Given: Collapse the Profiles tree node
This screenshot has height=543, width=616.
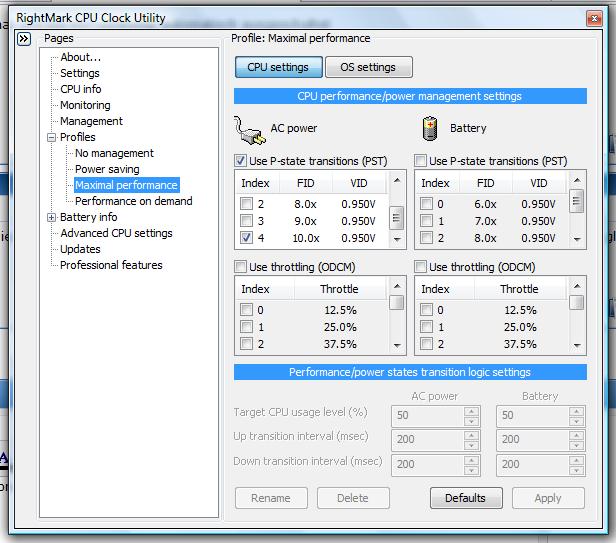Looking at the screenshot, I should click(51, 138).
